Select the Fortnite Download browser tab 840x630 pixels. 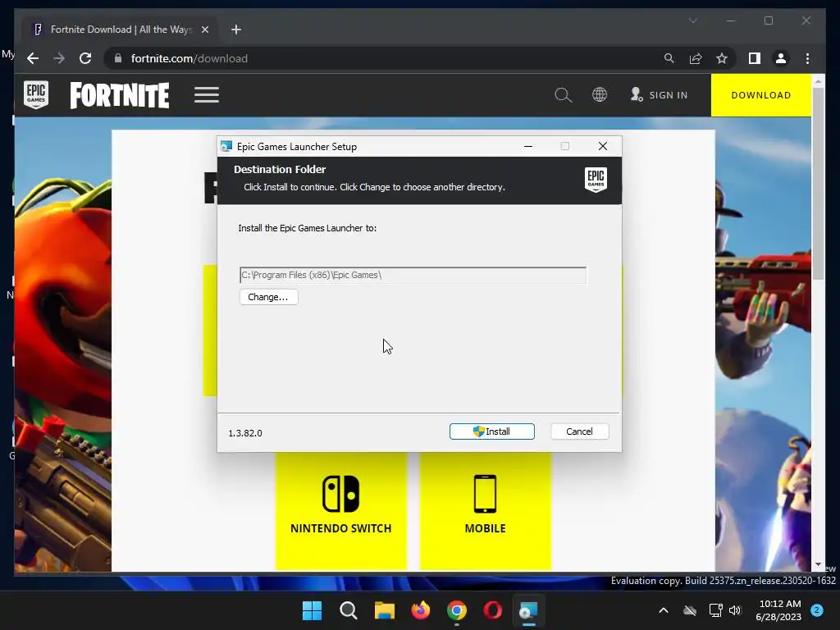point(121,30)
